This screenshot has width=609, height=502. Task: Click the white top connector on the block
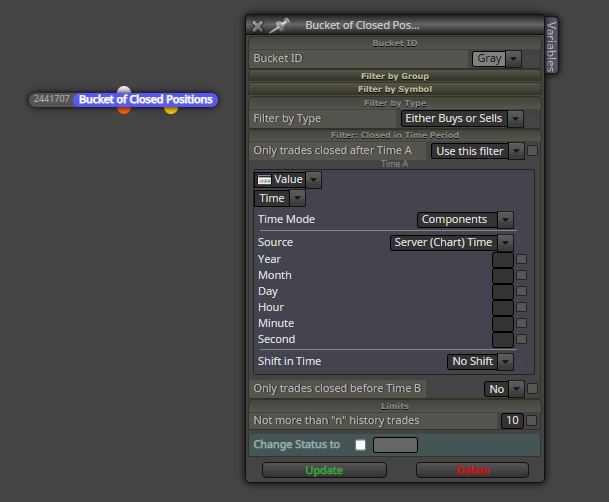pyautogui.click(x=124, y=90)
